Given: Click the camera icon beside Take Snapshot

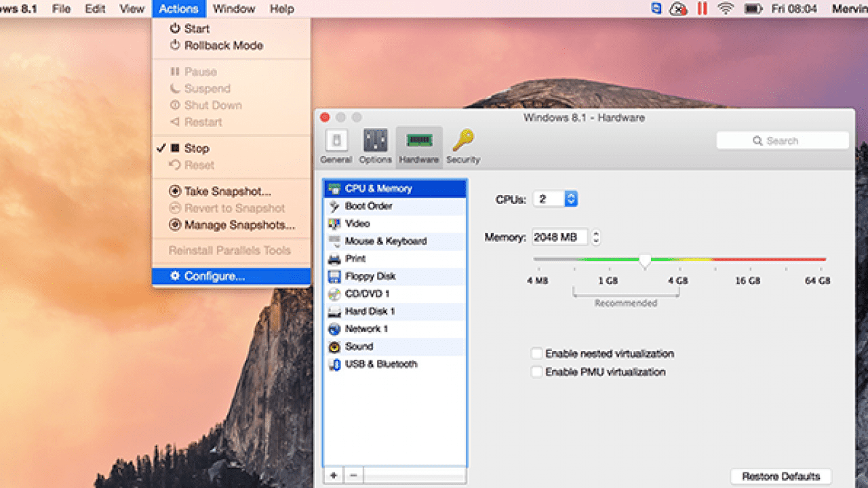Looking at the screenshot, I should (x=174, y=192).
